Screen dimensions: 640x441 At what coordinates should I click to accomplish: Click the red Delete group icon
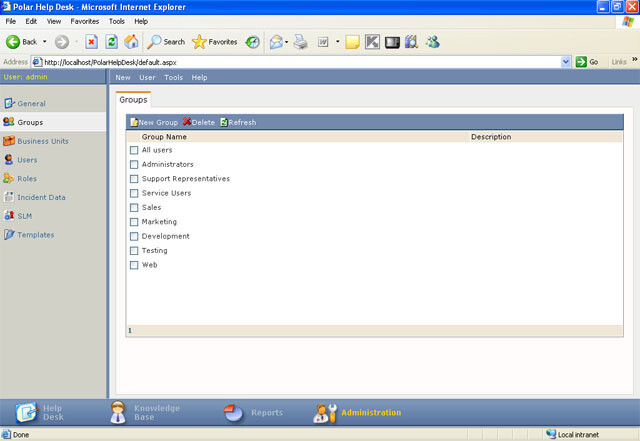coord(187,122)
